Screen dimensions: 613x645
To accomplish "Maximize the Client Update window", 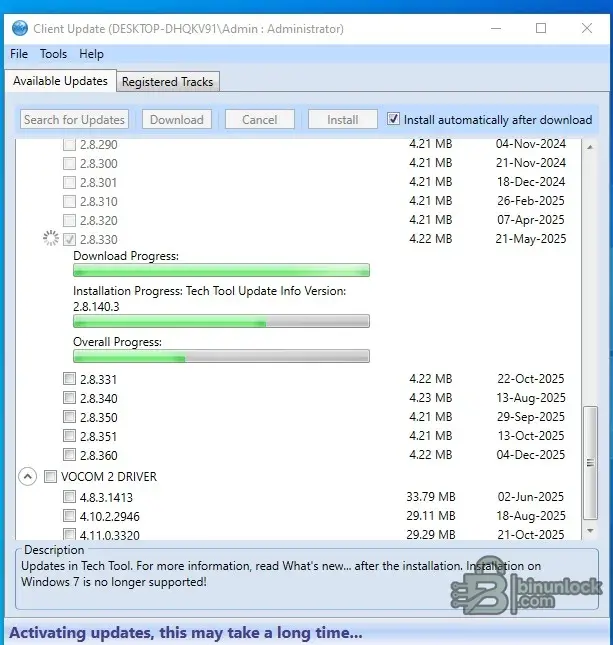I will [x=541, y=28].
